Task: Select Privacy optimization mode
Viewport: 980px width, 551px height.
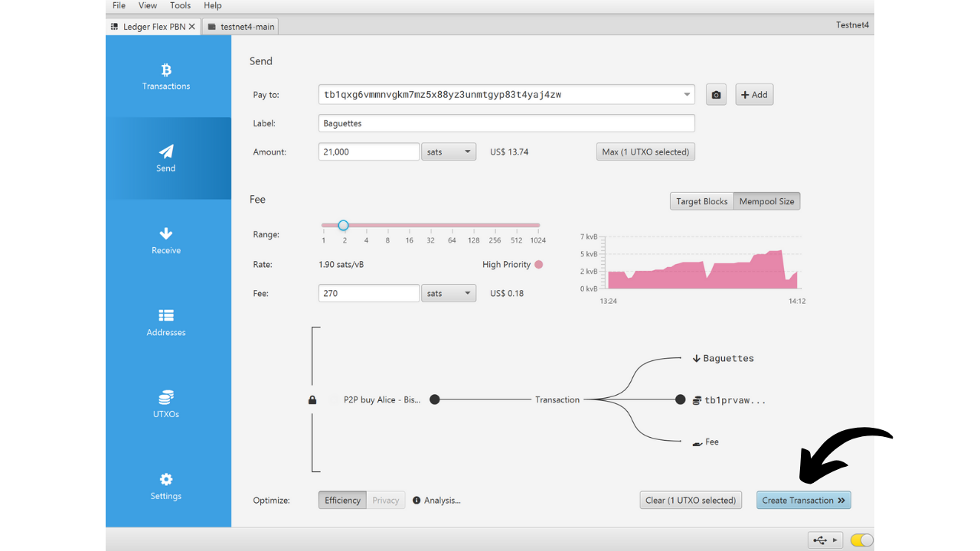Action: (x=385, y=500)
